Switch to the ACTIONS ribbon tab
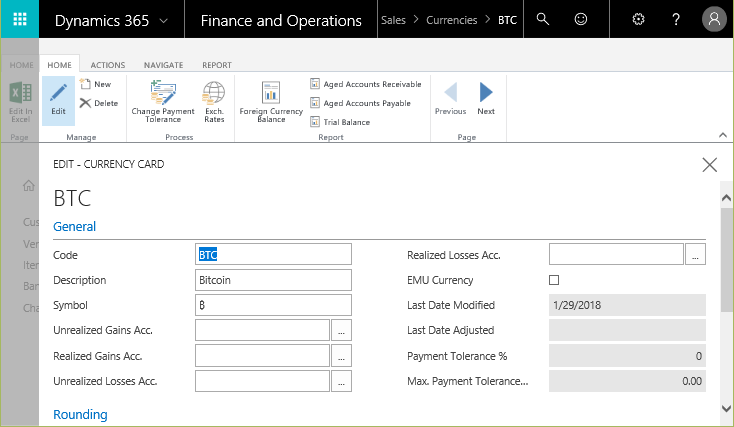The height and width of the screenshot is (427, 734). pos(108,65)
